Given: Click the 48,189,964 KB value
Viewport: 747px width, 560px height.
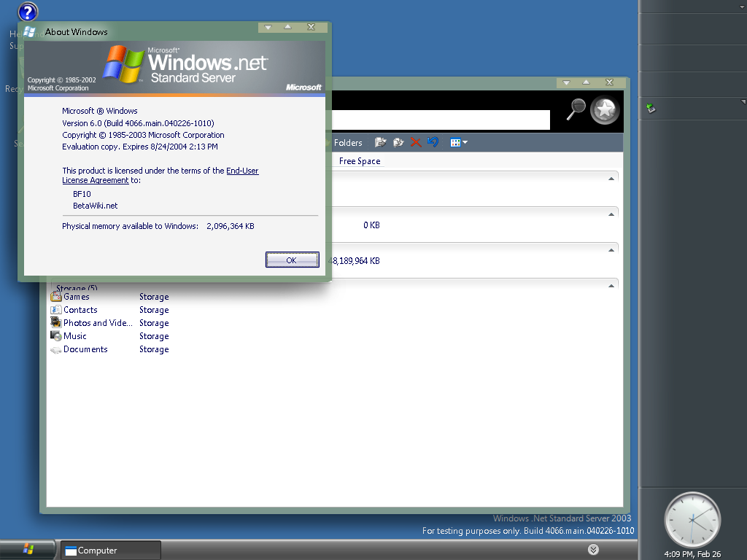Looking at the screenshot, I should coord(355,261).
